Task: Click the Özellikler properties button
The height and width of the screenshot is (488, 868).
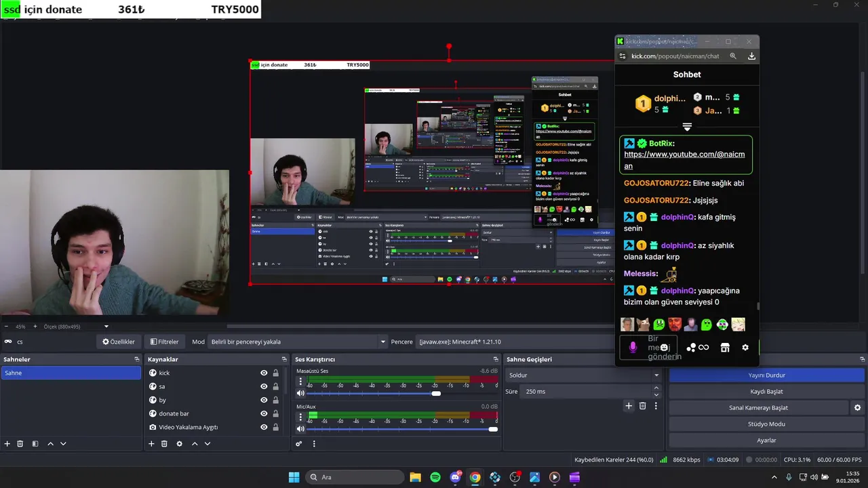Action: tap(119, 342)
